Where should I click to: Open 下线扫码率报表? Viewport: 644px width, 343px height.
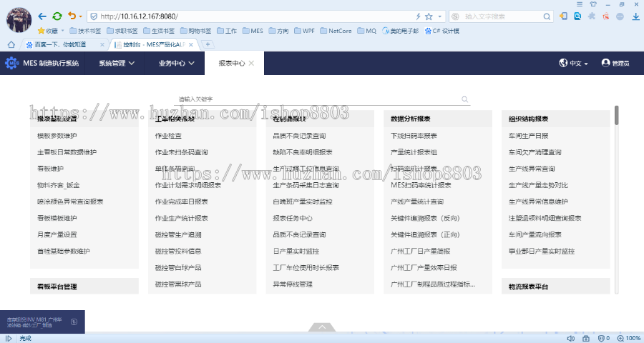(x=414, y=136)
